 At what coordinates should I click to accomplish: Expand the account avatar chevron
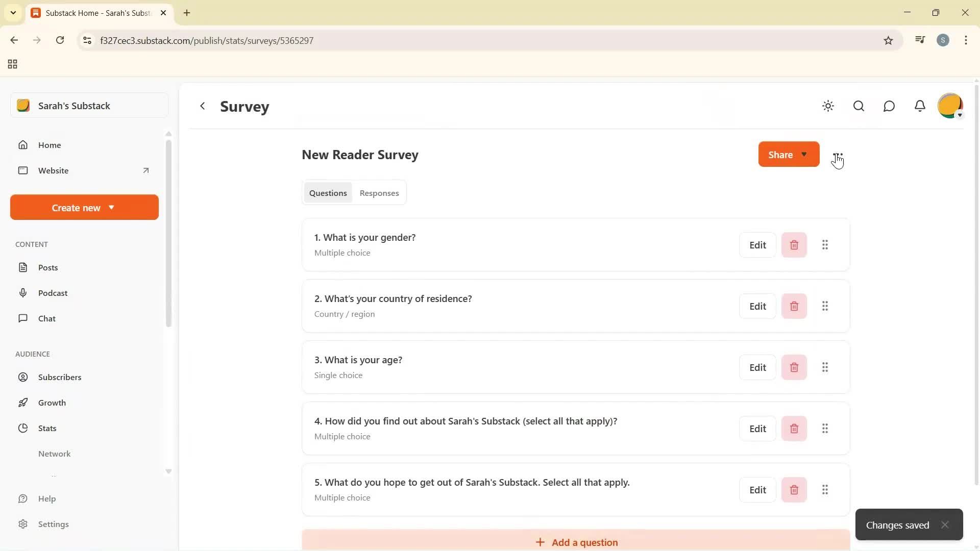tap(960, 116)
